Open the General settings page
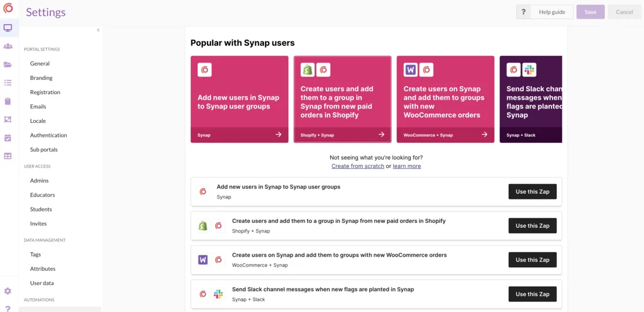This screenshot has height=312, width=644. coord(40,64)
